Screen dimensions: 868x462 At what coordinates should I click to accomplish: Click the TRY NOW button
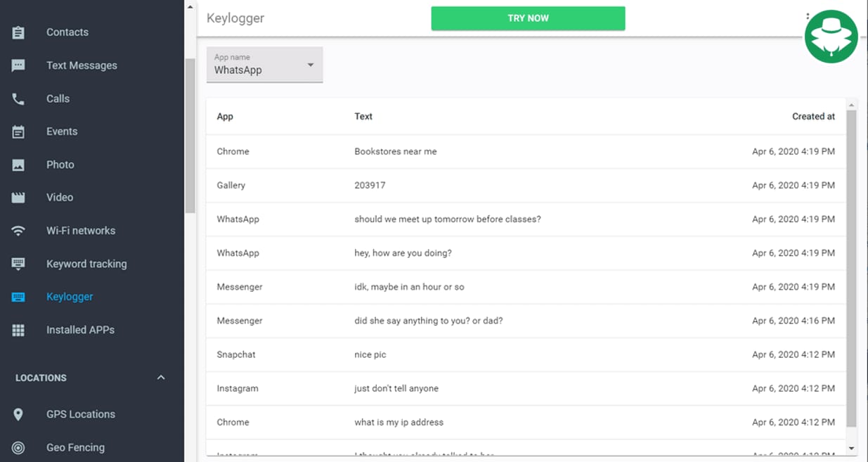528,18
